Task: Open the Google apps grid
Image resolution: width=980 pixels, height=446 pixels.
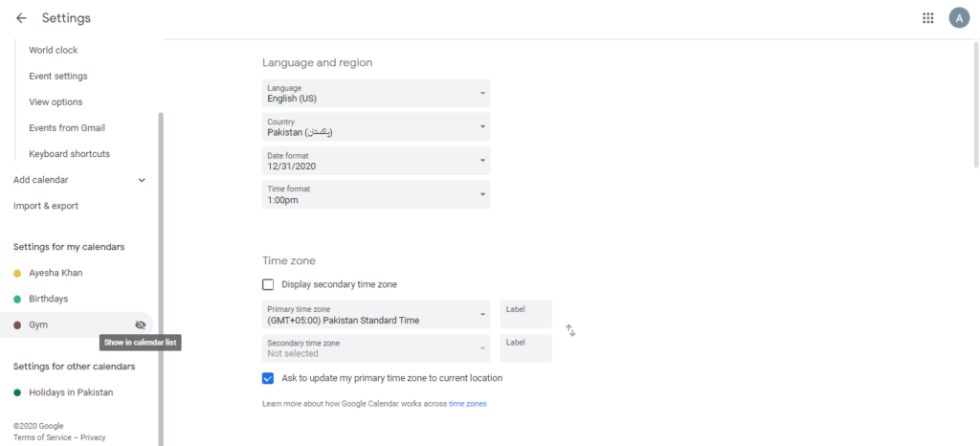Action: point(928,18)
